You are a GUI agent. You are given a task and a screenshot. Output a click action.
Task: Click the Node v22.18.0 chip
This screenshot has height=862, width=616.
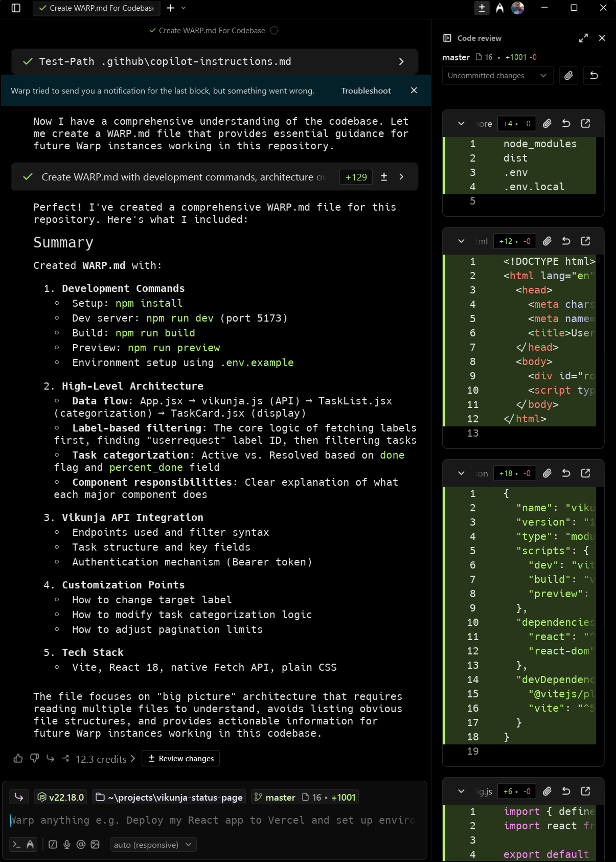(x=61, y=797)
